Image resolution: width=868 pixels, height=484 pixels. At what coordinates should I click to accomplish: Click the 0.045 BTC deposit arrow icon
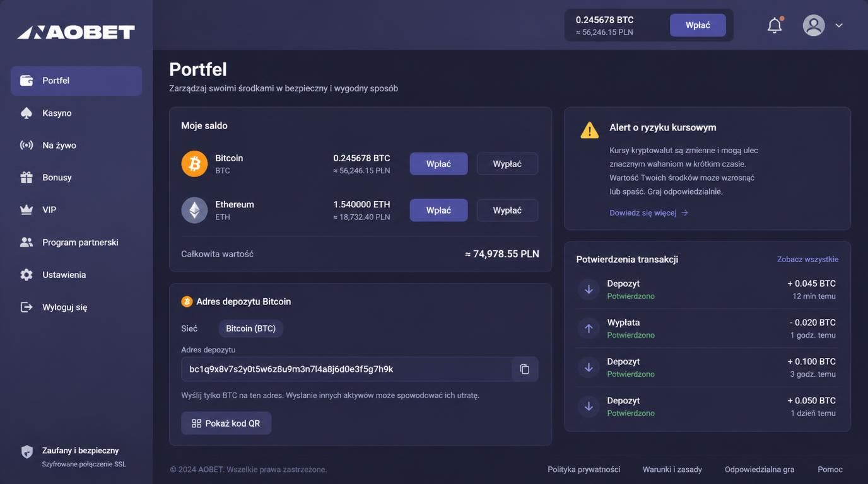tap(589, 290)
